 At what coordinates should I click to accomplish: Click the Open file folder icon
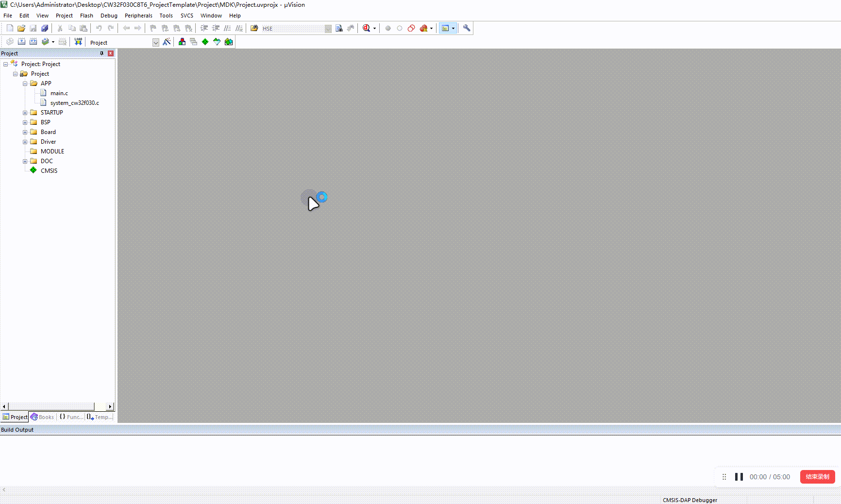[21, 28]
